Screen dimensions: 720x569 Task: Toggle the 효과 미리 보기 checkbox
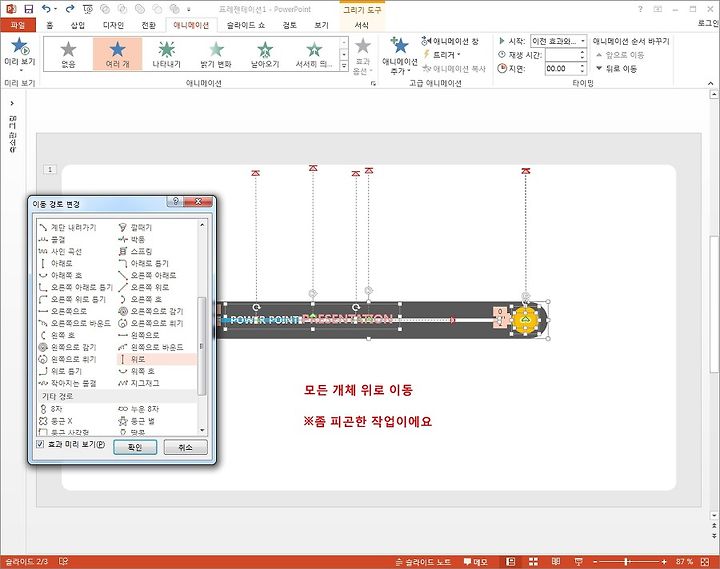coord(40,444)
